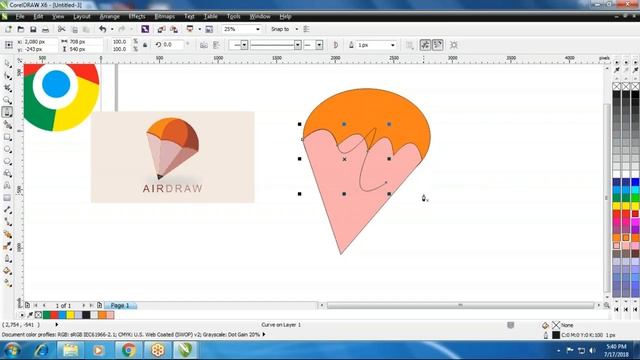Open the Bitmaps menu
Screen dimensions: 640x360
164,16
